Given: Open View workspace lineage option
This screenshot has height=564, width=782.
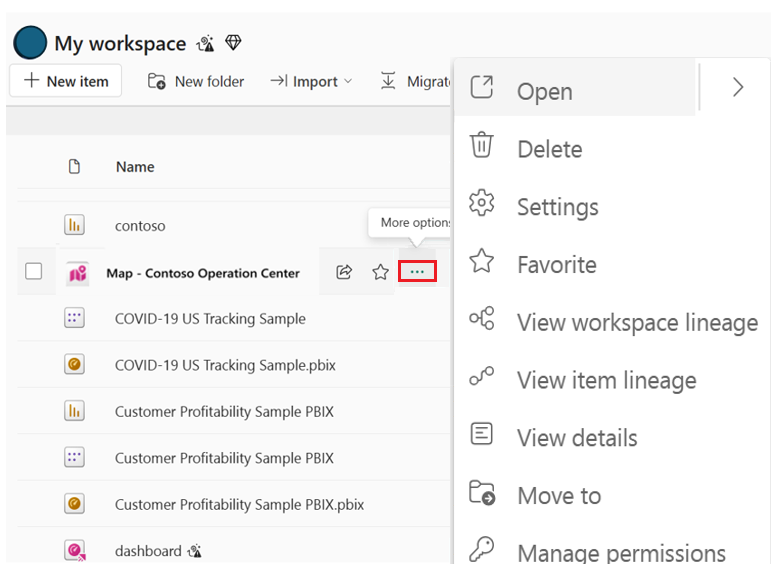Looking at the screenshot, I should click(637, 323).
